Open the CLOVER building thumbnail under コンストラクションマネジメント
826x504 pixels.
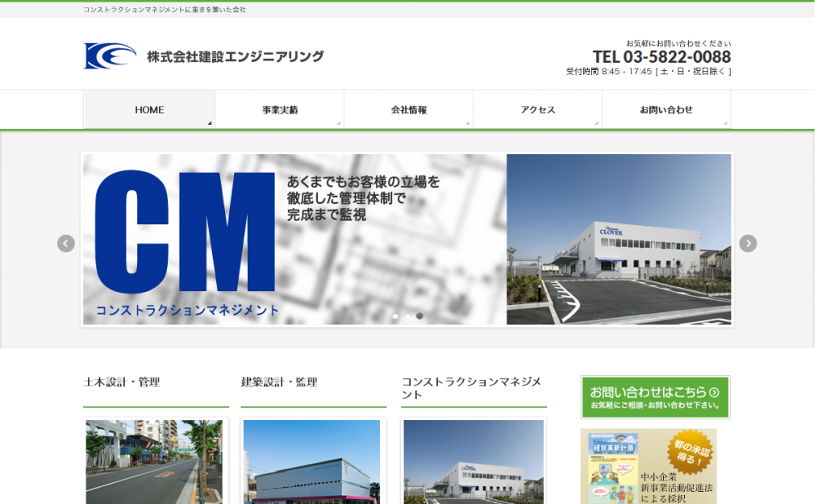pyautogui.click(x=473, y=462)
